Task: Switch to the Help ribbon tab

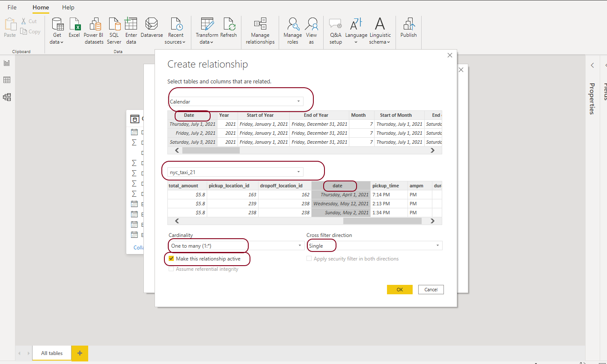Action: click(68, 7)
